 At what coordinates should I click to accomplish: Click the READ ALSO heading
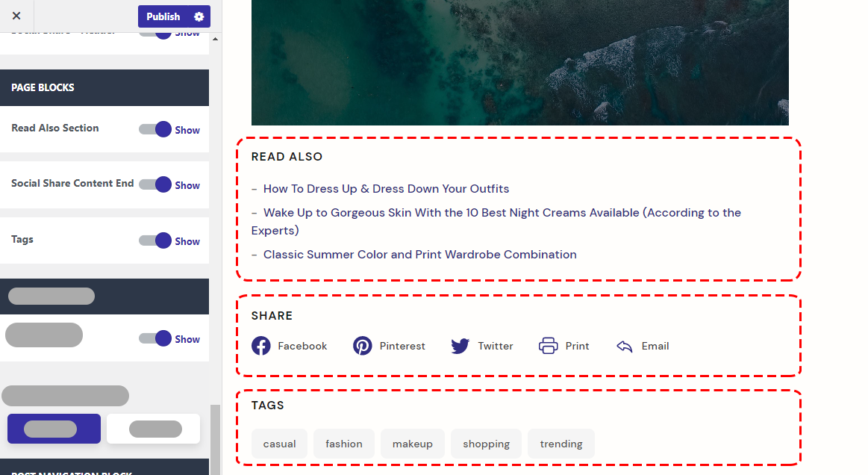[x=287, y=157]
